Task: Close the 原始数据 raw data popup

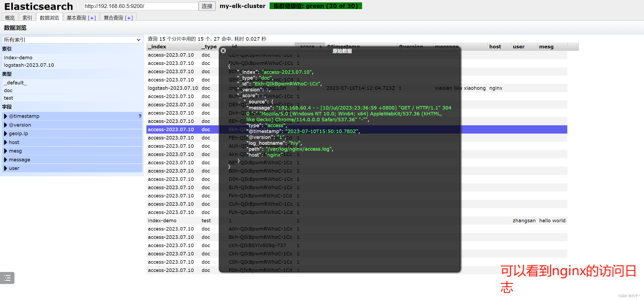Action: pyautogui.click(x=223, y=50)
